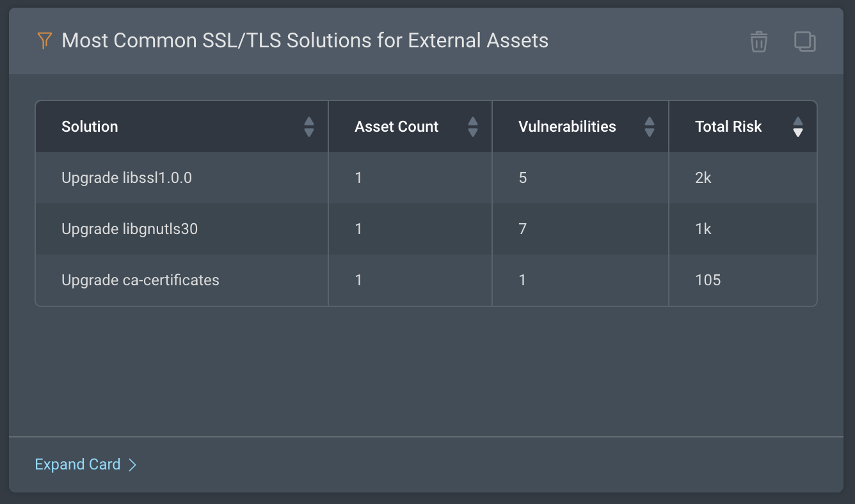This screenshot has width=855, height=504.
Task: Click sort arrows in Asset Count column
Action: [473, 127]
